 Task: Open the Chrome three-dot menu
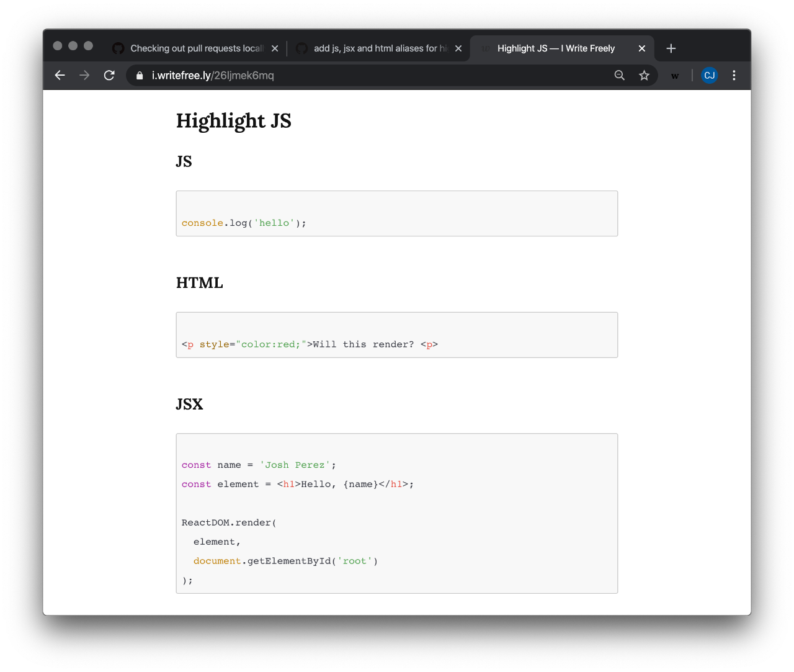734,75
